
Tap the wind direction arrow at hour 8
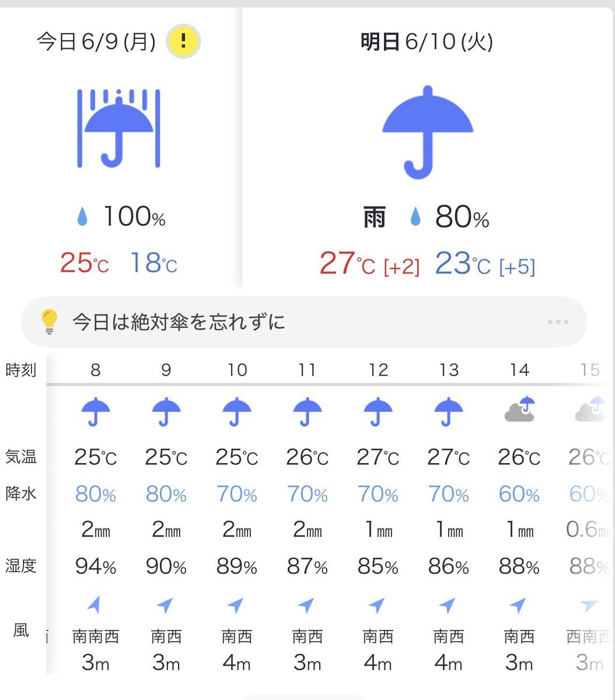(93, 605)
